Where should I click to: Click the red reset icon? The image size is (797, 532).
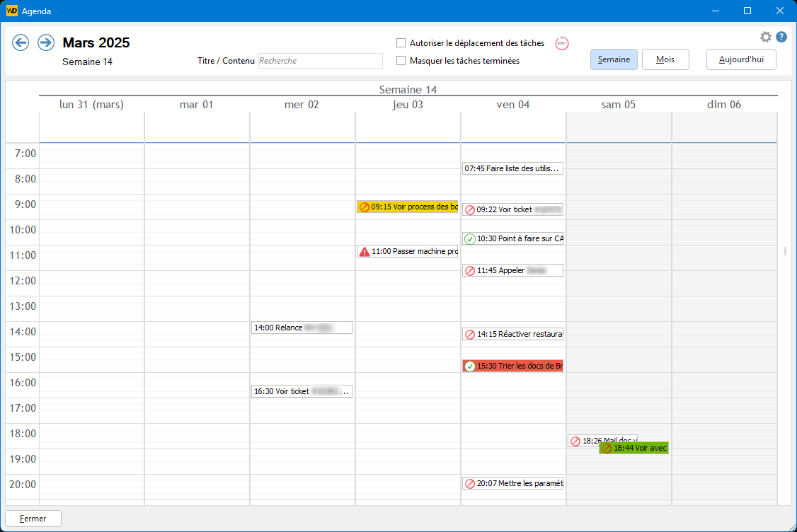point(562,43)
